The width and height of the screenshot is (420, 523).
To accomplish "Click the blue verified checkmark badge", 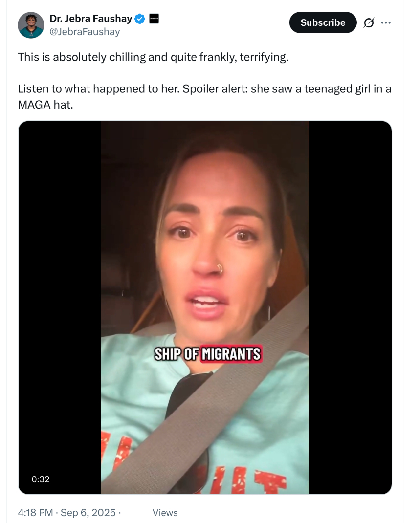I will point(140,19).
